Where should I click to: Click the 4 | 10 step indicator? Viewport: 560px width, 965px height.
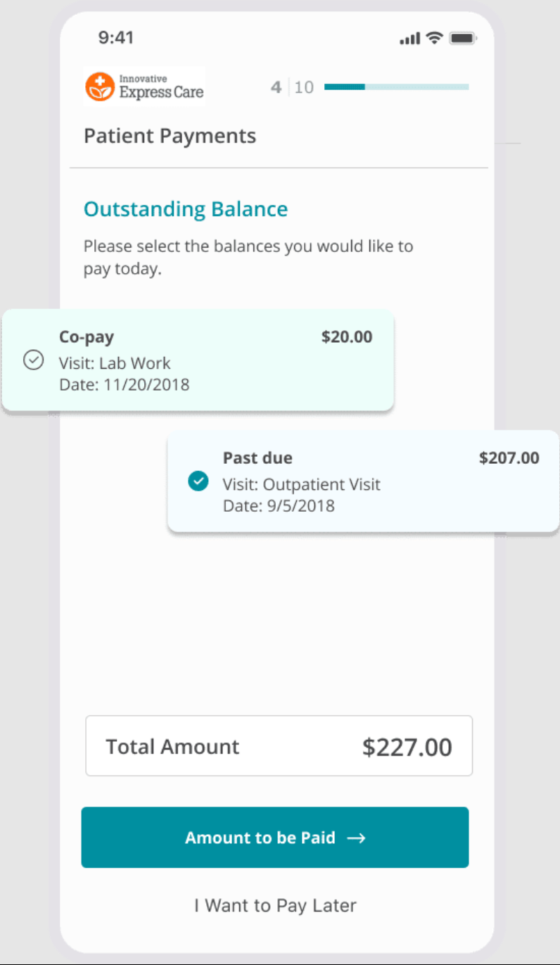tap(292, 87)
